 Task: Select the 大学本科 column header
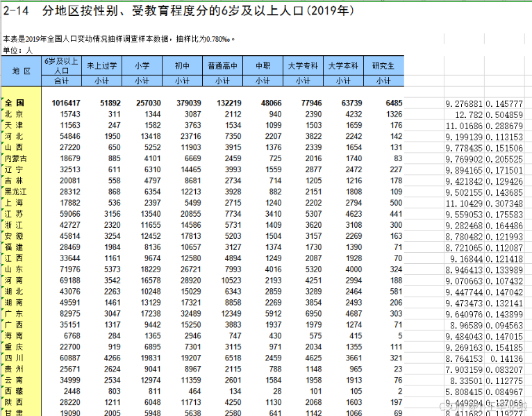[x=343, y=66]
